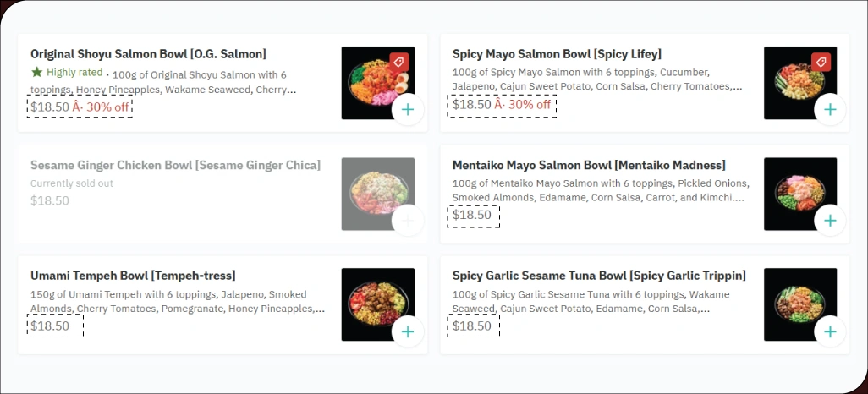868x394 pixels.
Task: Add Spicy Garlic Sesame Tuna Bowl plus icon
Action: click(830, 331)
